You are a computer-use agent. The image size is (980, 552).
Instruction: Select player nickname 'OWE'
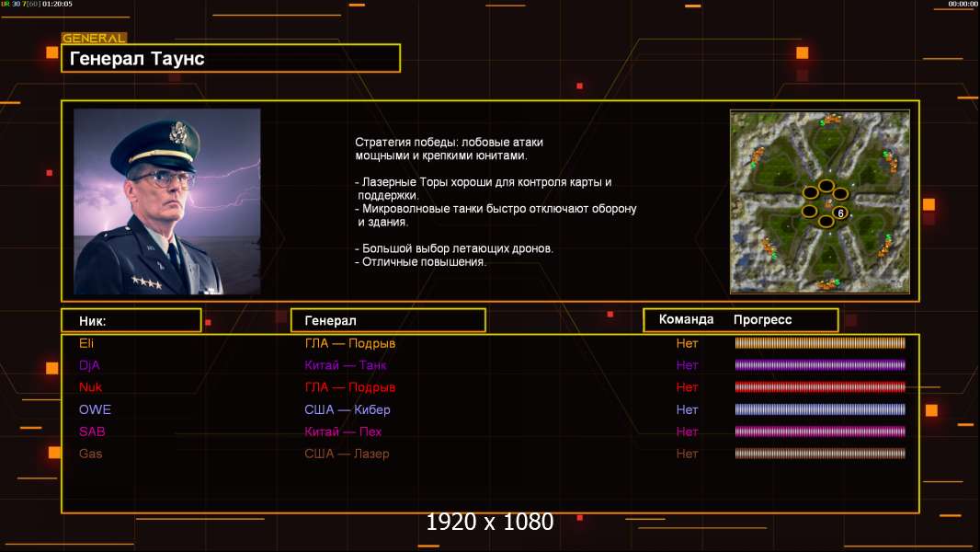pos(95,409)
